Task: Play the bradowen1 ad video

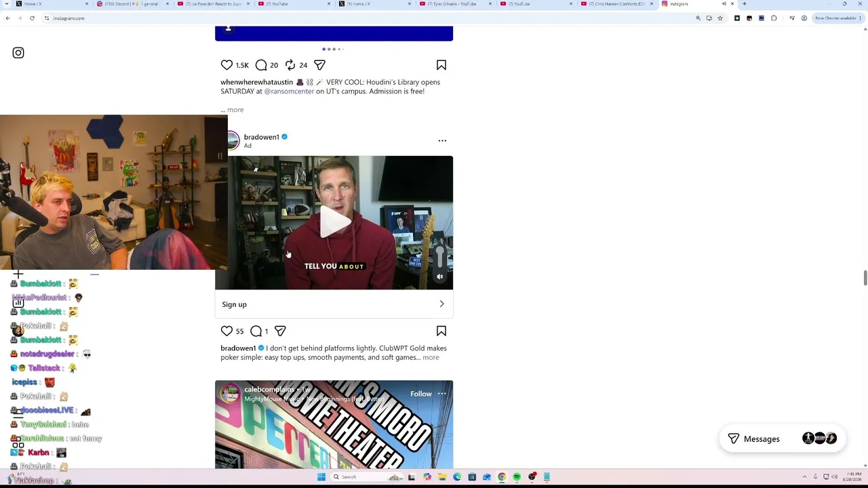Action: [334, 222]
